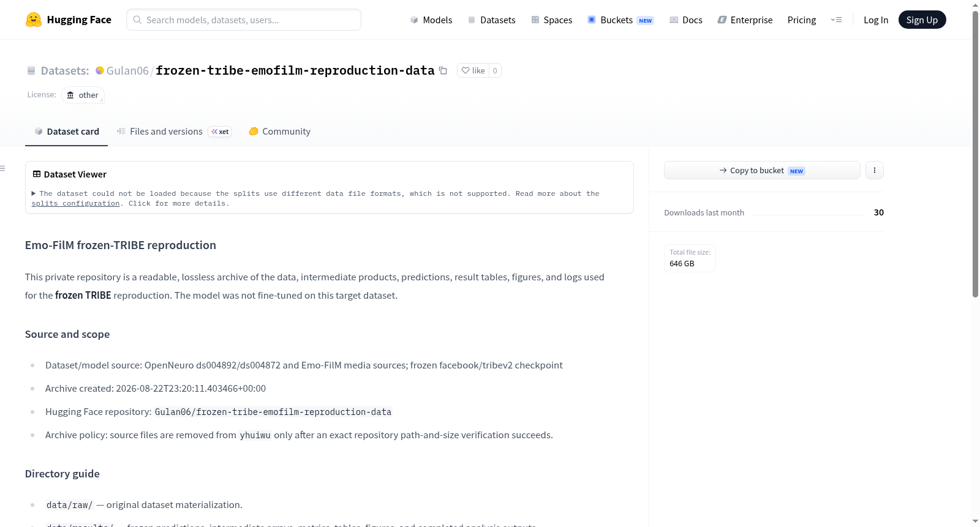Click the Dataset Viewer title
Screen dimensions: 980x527
[x=75, y=174]
